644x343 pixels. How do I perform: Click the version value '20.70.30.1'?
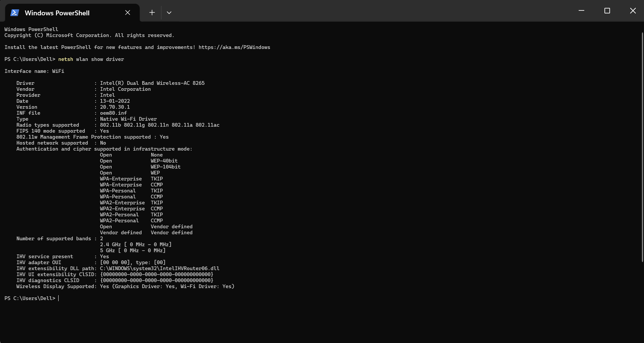[115, 107]
